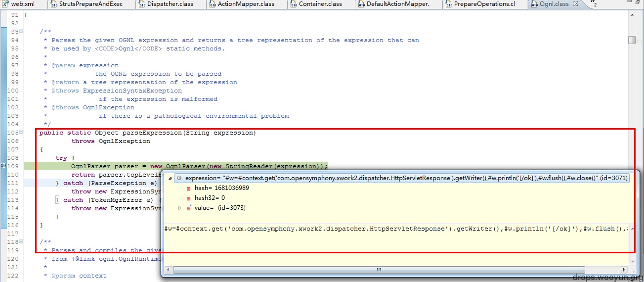Close the Ognl.class editor tab
644x282 pixels.
[576, 4]
